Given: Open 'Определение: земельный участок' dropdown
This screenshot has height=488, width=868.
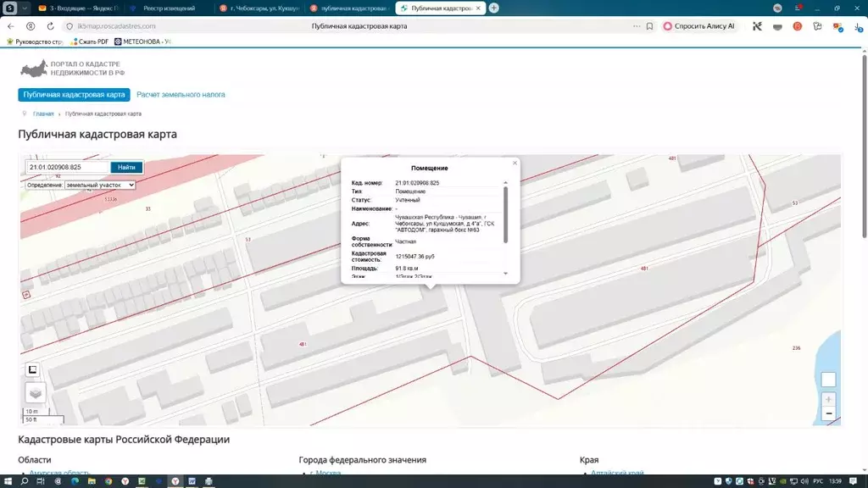Looking at the screenshot, I should [x=100, y=185].
